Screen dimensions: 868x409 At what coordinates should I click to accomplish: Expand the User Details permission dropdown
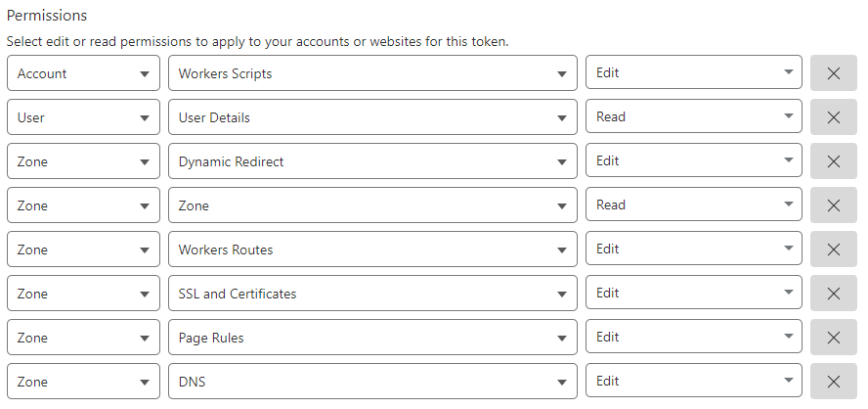tap(372, 117)
